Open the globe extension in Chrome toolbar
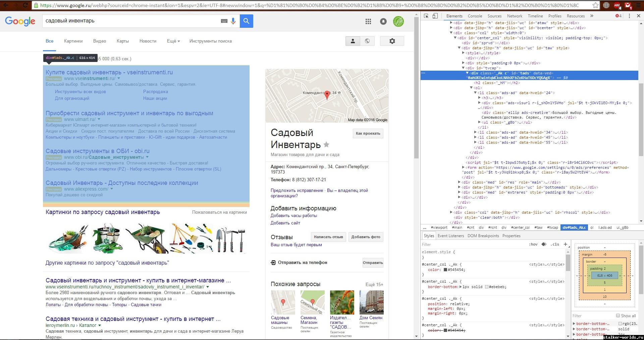Image resolution: width=644 pixels, height=340 pixels. click(x=606, y=5)
